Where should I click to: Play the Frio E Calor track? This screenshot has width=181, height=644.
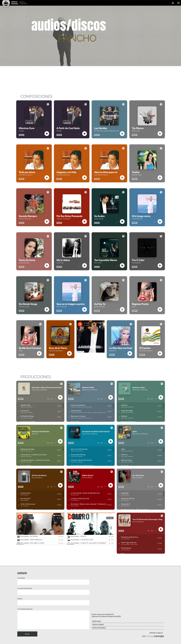[x=160, y=265]
